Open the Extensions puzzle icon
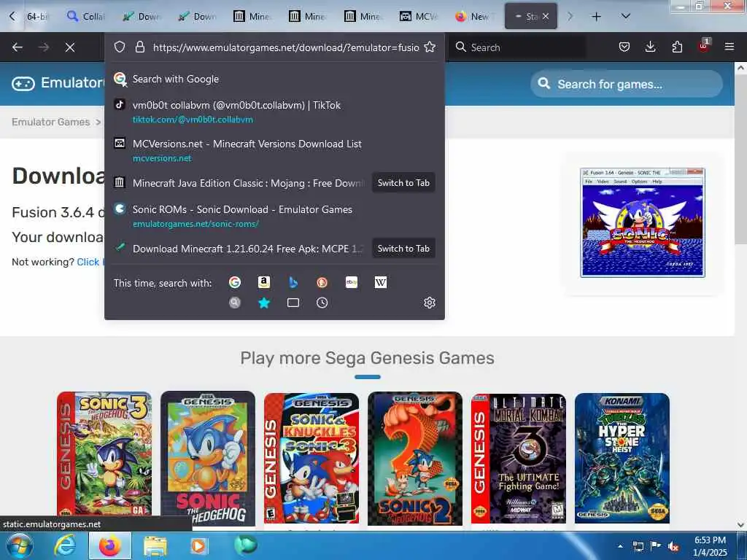 677,47
